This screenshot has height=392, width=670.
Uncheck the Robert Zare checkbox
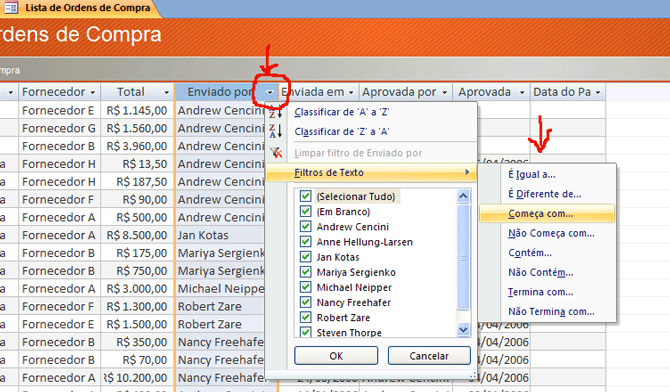305,318
